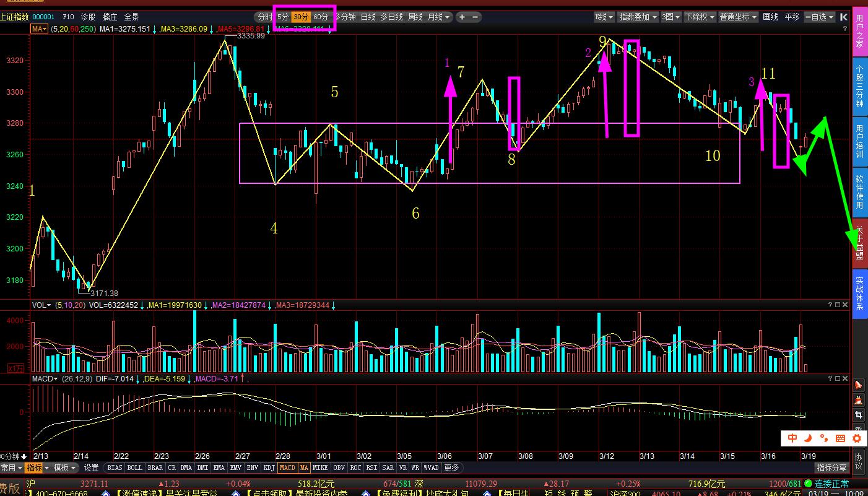Toggle the MACD indicator button
The width and height of the screenshot is (868, 496).
point(287,468)
